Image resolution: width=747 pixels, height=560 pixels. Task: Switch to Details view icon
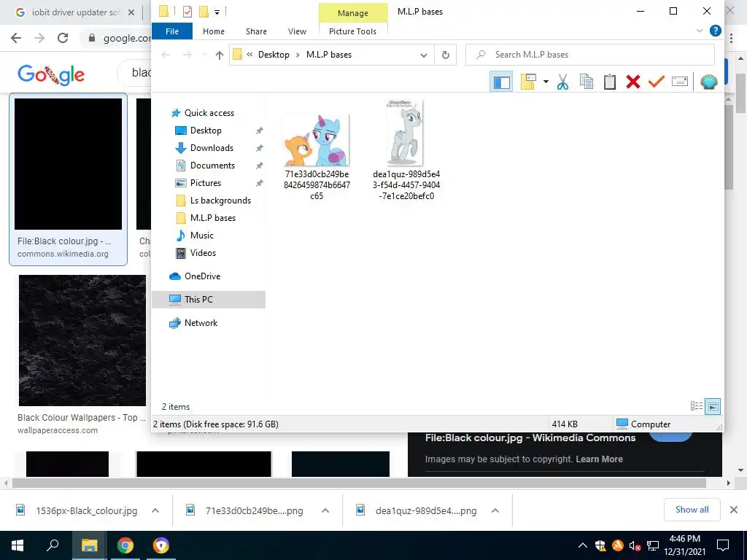[x=697, y=406]
